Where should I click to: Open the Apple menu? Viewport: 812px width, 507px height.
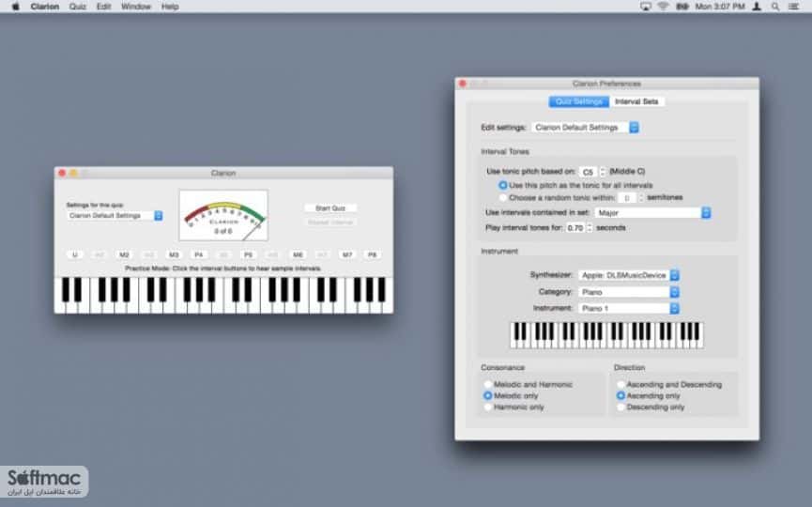(x=16, y=7)
